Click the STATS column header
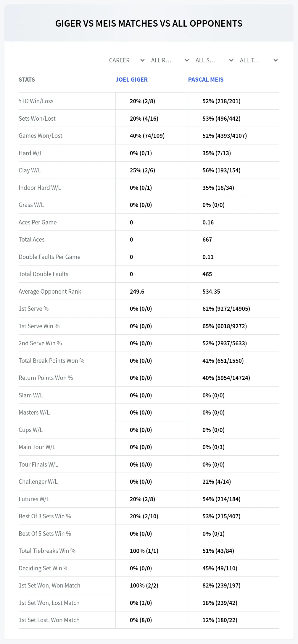The image size is (298, 644). [x=27, y=80]
